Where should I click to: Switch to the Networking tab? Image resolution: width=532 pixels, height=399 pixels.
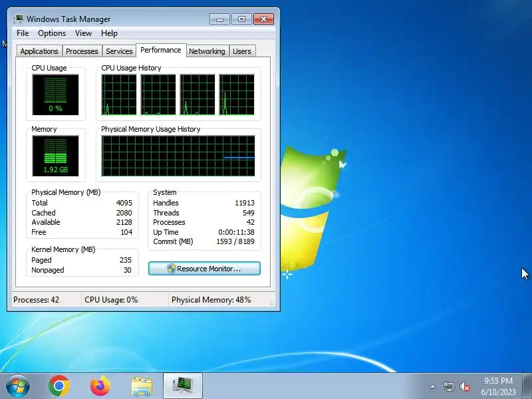[x=207, y=51]
